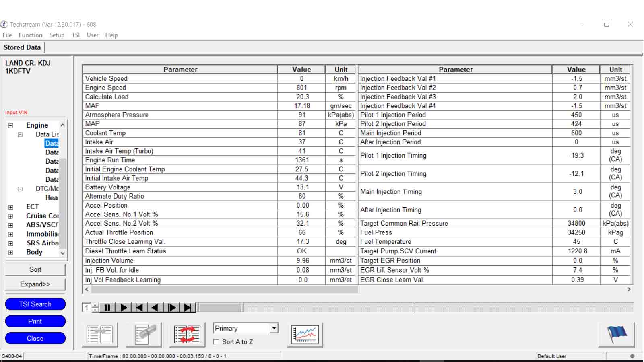Screen dimensions: 644x362
Task: Click the Input VIN link
Action: (17, 113)
